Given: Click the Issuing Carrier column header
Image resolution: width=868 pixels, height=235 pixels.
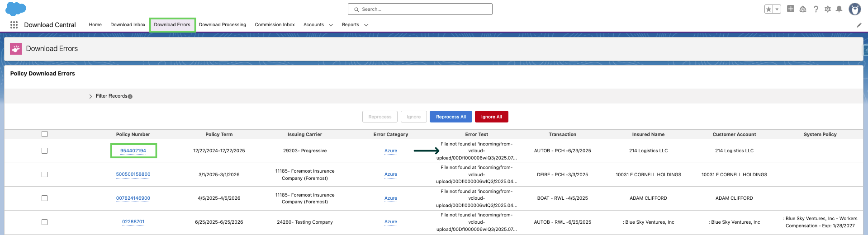Looking at the screenshot, I should click(305, 135).
